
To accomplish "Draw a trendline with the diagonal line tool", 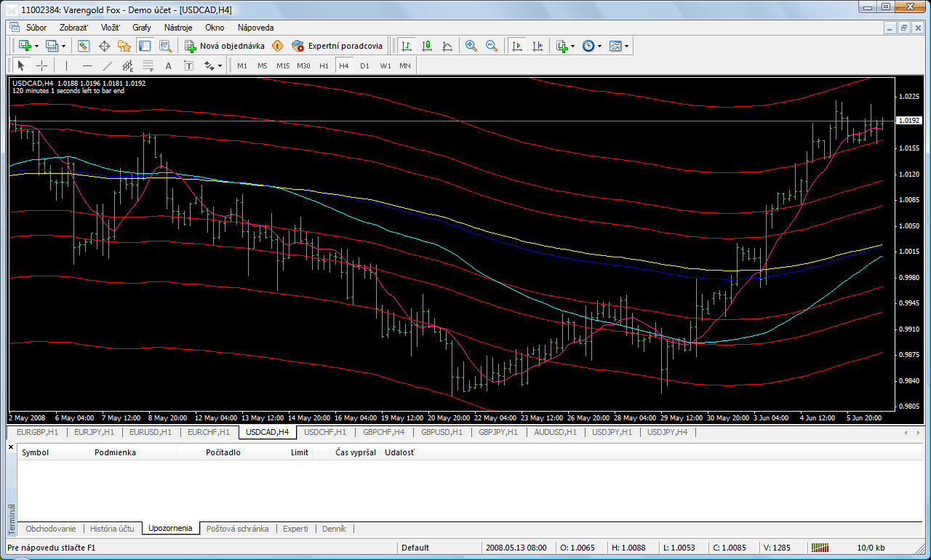I will pyautogui.click(x=108, y=65).
